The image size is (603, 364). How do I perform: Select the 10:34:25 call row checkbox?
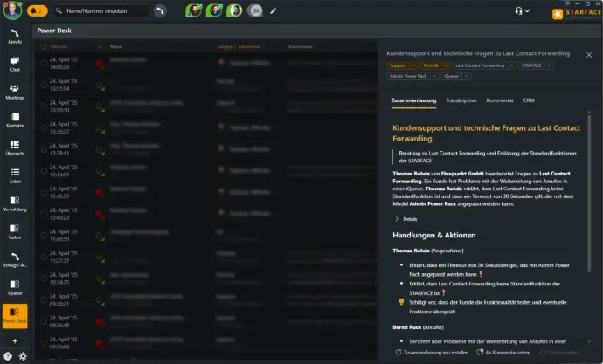44,278
